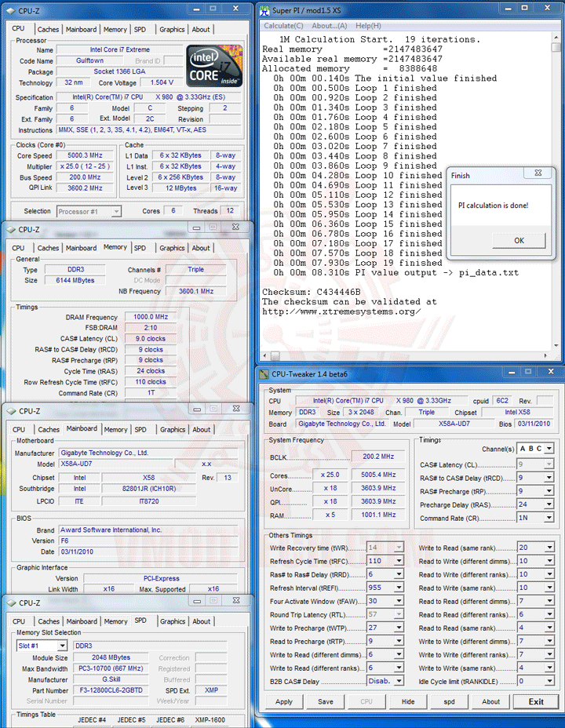Switch to Caches tab in top CPU-Z window
This screenshot has width=565, height=728.
coord(49,29)
